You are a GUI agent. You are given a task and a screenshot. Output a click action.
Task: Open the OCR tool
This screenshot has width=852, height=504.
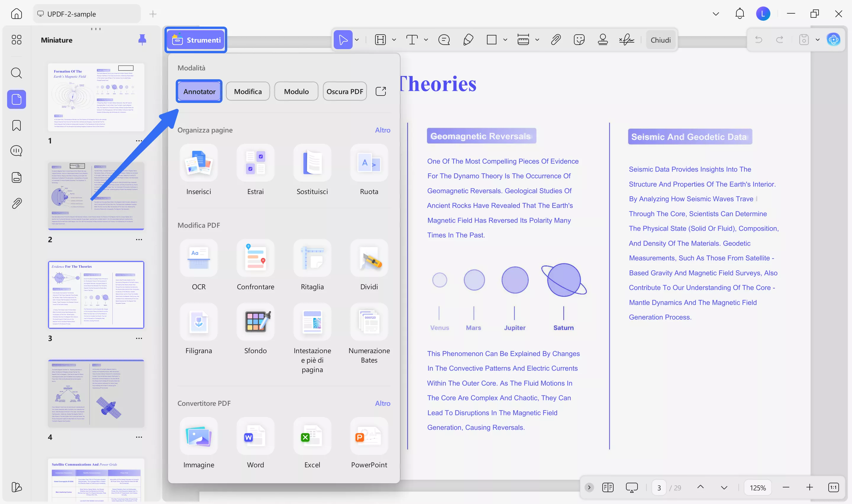pyautogui.click(x=199, y=258)
